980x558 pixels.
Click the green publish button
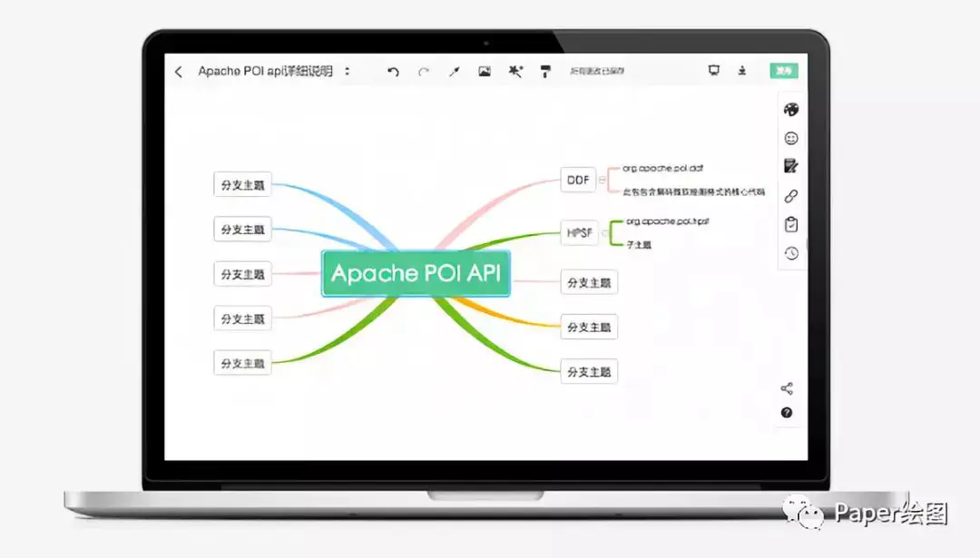coord(782,70)
